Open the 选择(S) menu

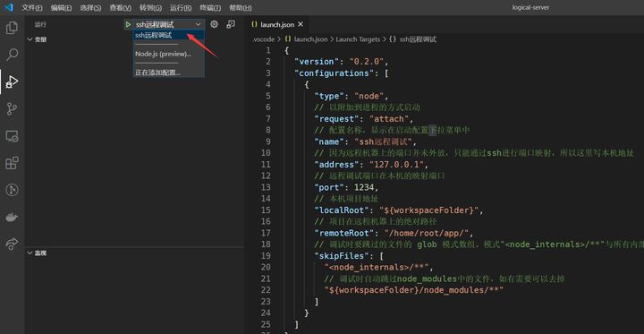(x=90, y=8)
